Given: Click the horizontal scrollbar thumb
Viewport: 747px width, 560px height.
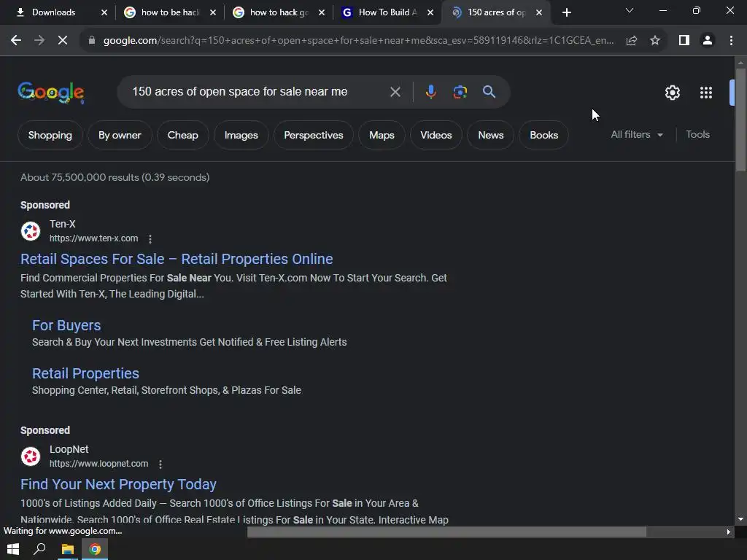Looking at the screenshot, I should pyautogui.click(x=446, y=532).
